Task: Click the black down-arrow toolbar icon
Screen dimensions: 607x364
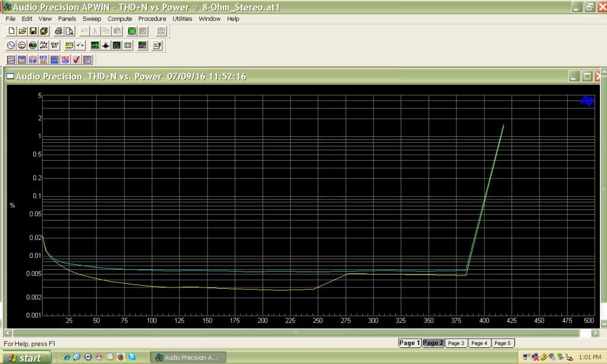Action: 106,45
